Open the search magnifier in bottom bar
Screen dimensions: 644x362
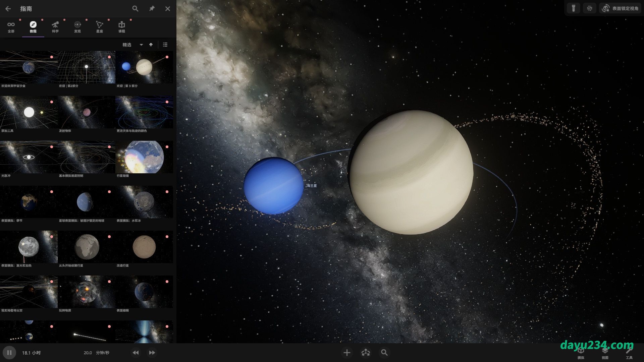tap(384, 353)
